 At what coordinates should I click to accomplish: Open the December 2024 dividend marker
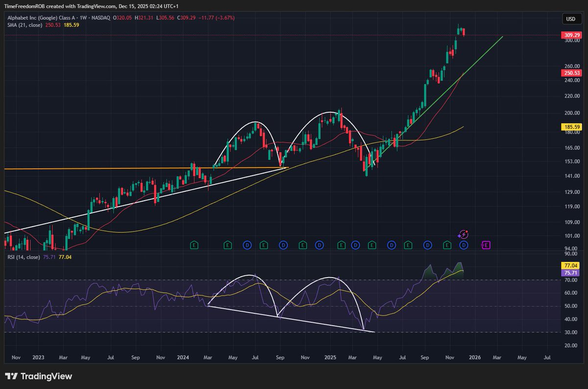point(319,244)
